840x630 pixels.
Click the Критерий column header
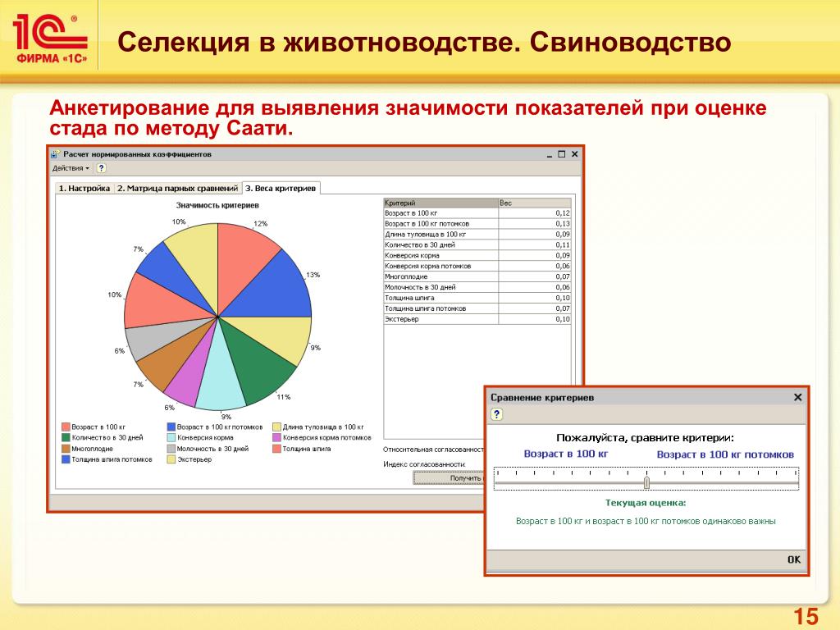point(441,203)
